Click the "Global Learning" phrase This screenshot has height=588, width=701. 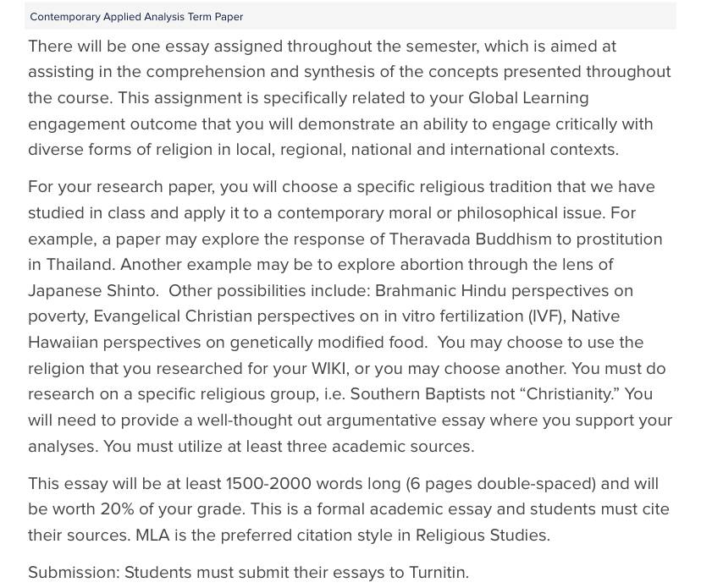528,98
